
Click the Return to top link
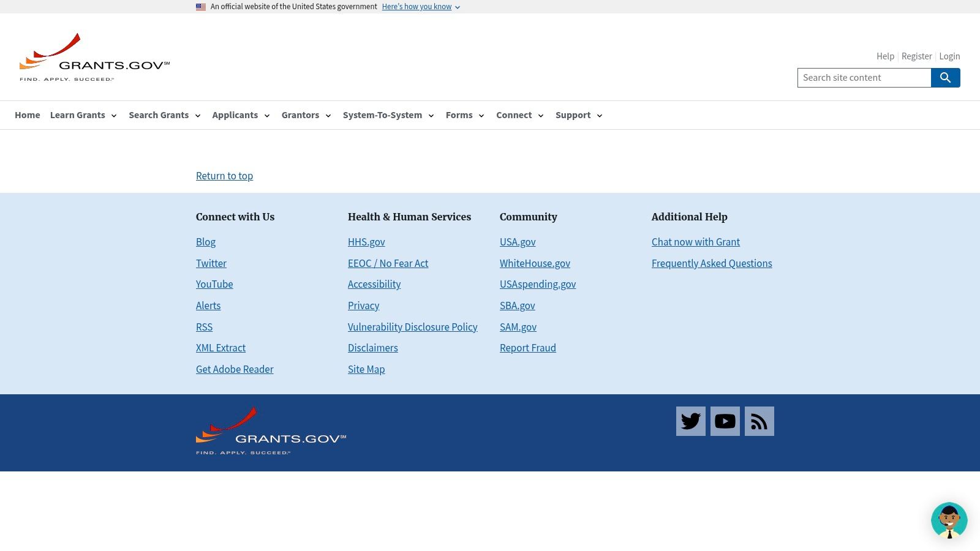[224, 176]
